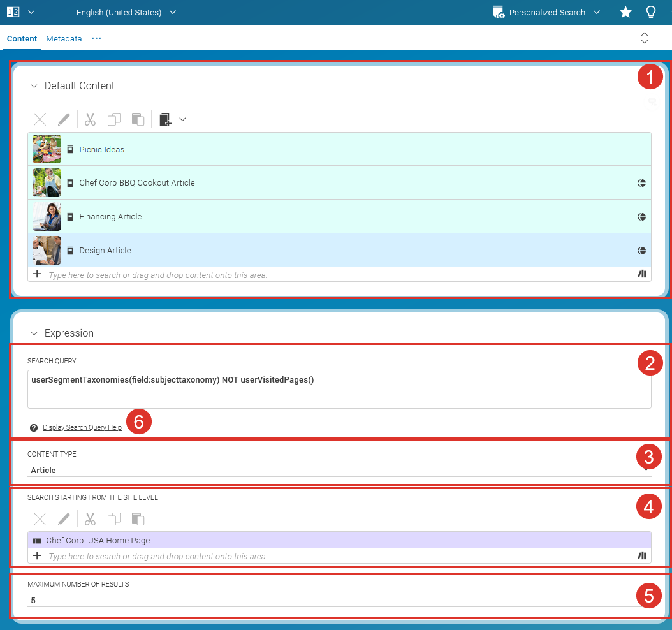The image size is (672, 630).
Task: Click the globe icon beside Financing Article
Action: [x=642, y=216]
